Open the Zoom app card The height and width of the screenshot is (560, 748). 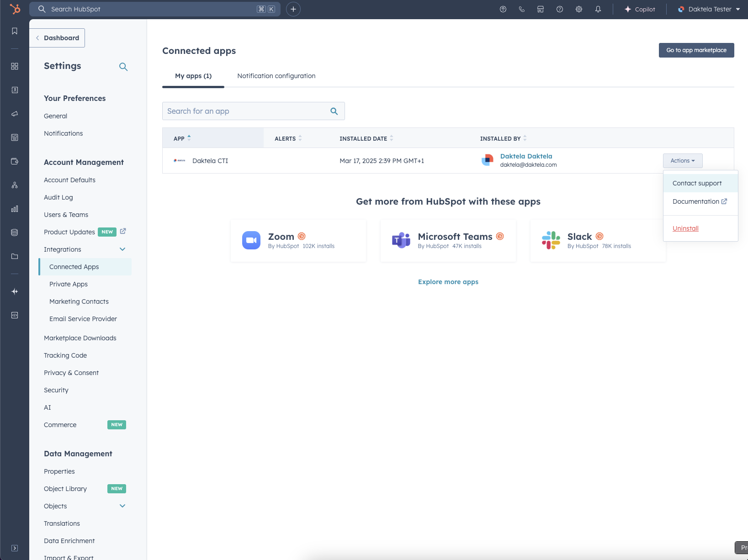[298, 241]
